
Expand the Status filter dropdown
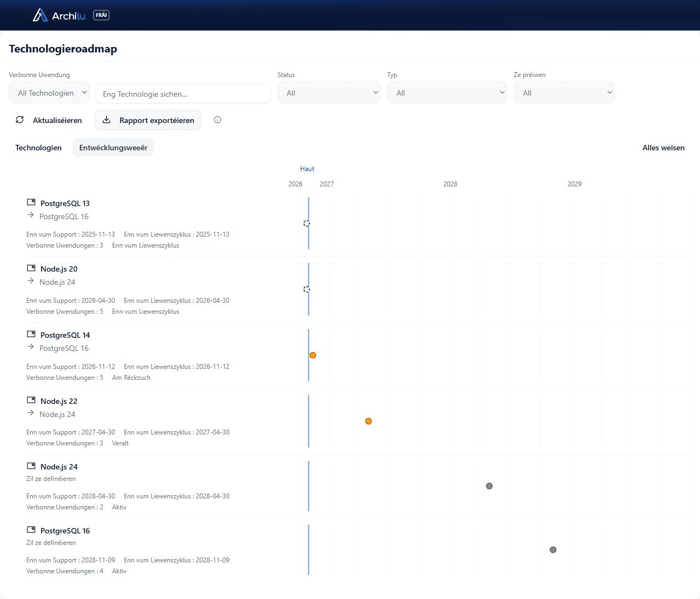coord(329,92)
